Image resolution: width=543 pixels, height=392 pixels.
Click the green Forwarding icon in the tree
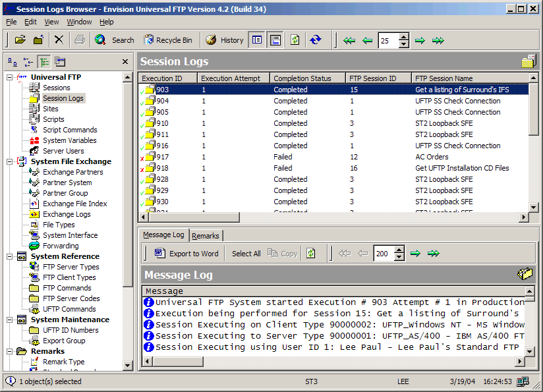tap(34, 246)
